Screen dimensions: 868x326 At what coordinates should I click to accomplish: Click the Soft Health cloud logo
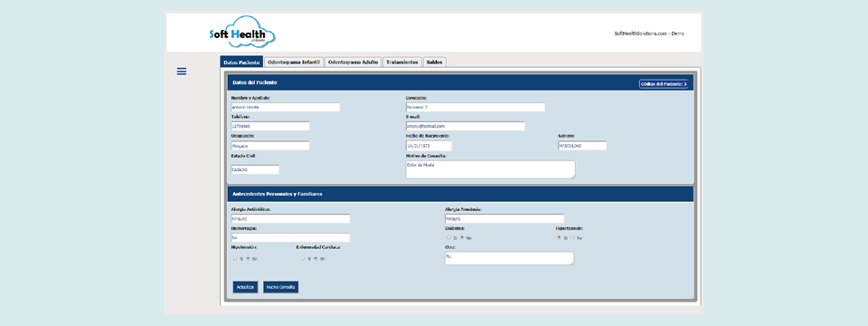(x=242, y=33)
